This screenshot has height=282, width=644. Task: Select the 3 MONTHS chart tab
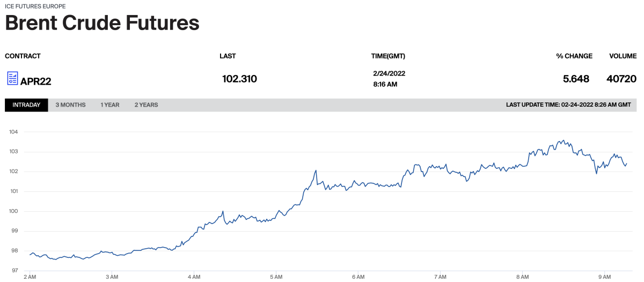point(70,105)
